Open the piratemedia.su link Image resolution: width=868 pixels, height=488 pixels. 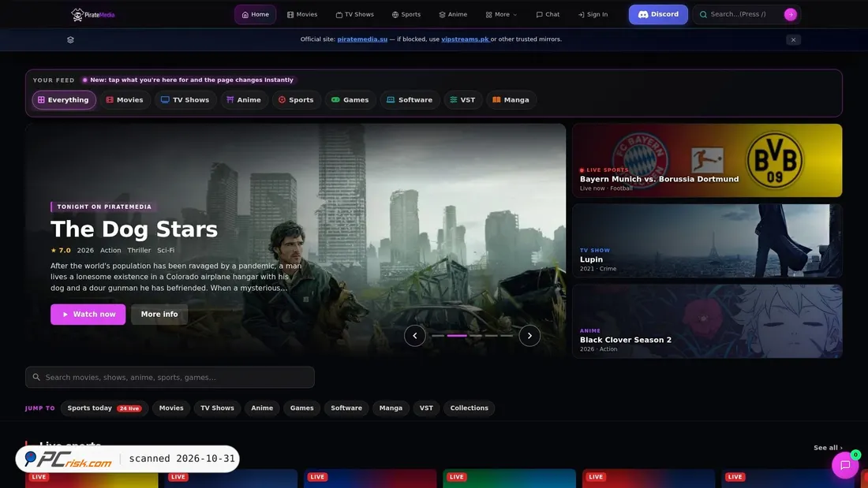coord(362,39)
